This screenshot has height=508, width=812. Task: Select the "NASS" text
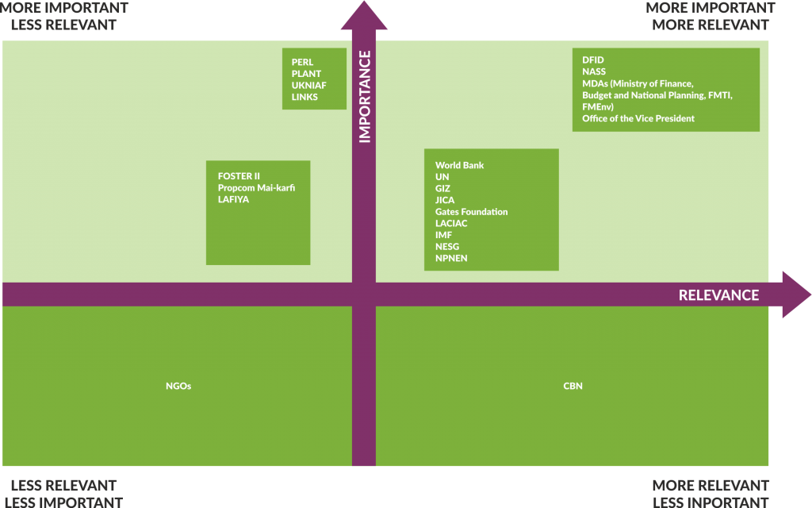tap(594, 71)
